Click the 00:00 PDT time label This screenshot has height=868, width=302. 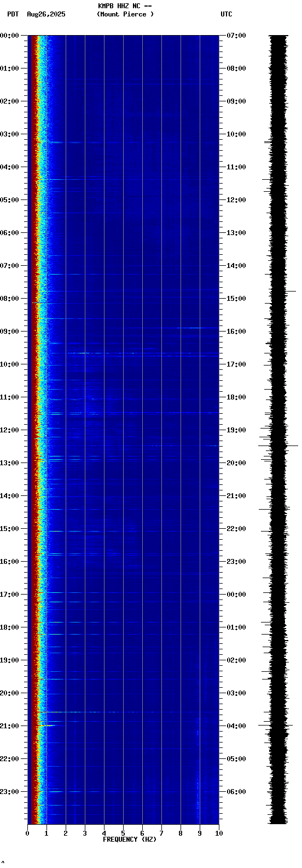coord(9,36)
